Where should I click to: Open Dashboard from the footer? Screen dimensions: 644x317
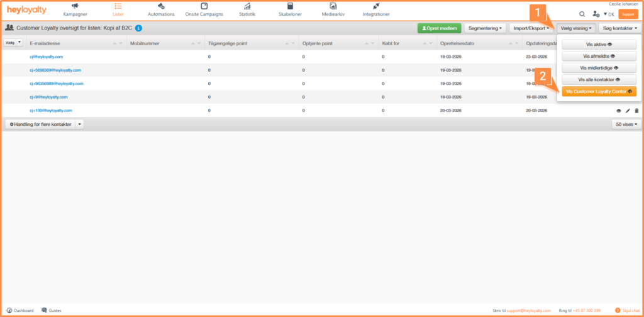point(20,311)
